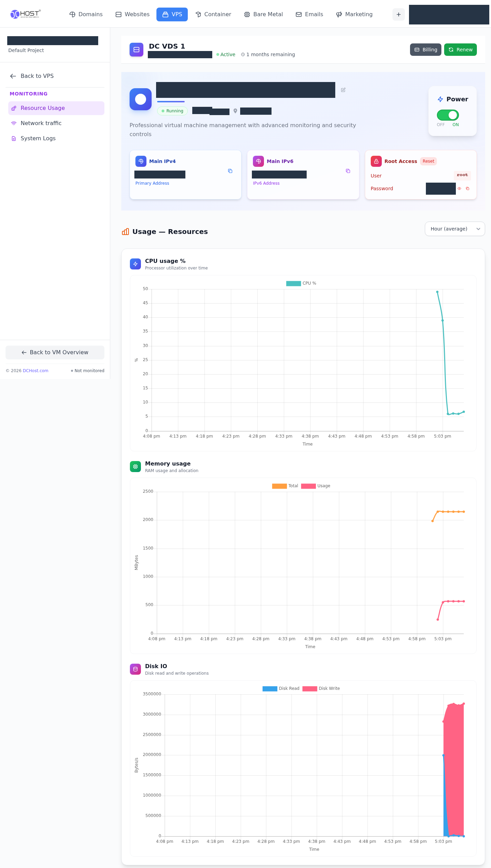Viewport: 491px width, 868px height.
Task: Click the plus add button in navbar
Action: coord(399,14)
